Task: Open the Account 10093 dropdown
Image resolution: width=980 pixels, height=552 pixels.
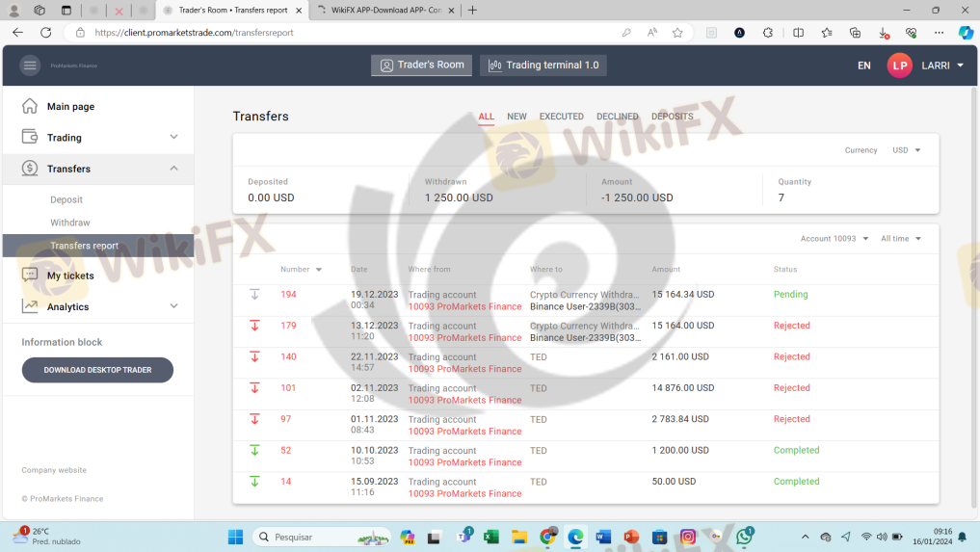Action: point(834,238)
